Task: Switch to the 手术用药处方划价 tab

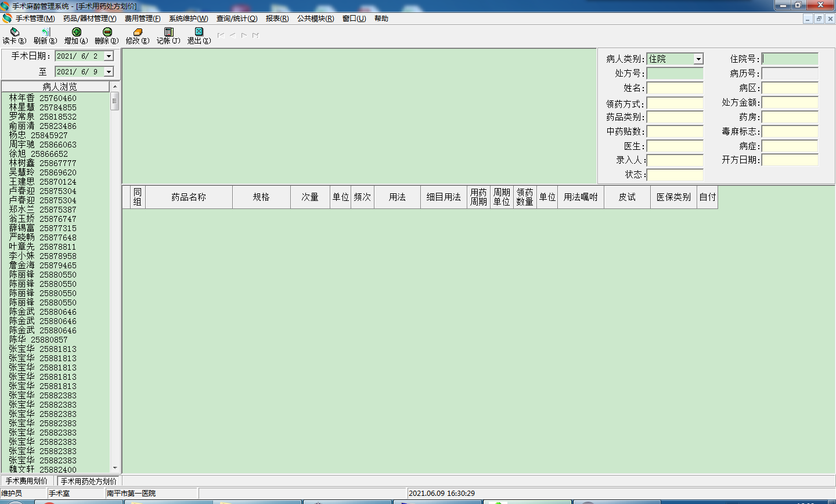Action: 89,481
